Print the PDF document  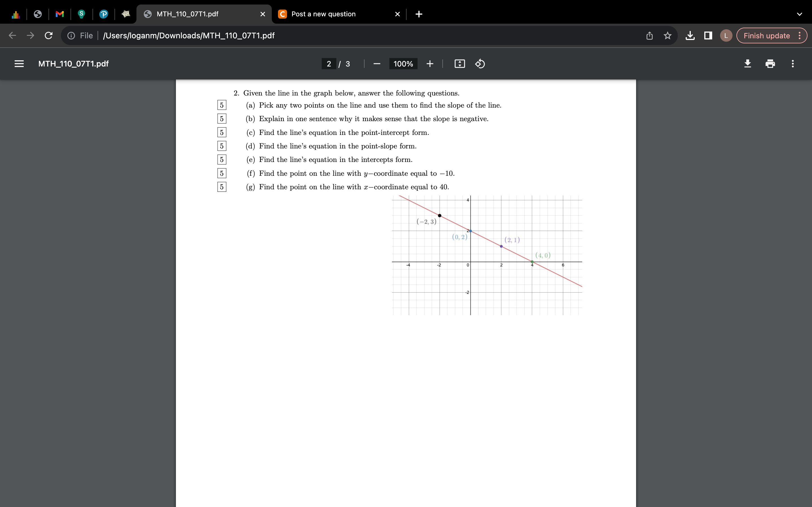pos(770,64)
